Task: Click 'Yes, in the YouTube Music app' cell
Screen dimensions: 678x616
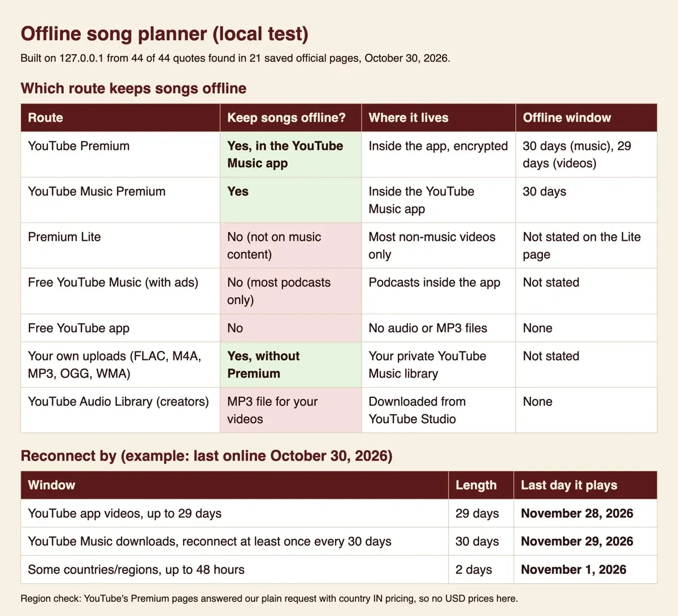Action: [291, 154]
